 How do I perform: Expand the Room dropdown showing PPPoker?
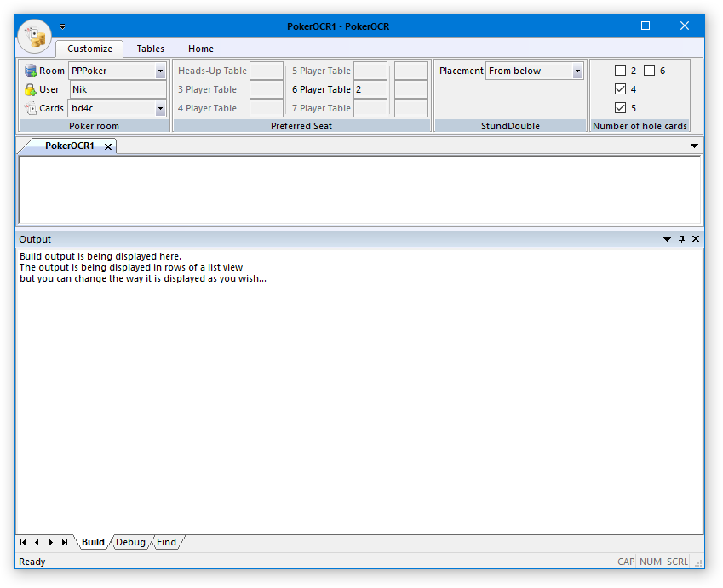160,71
